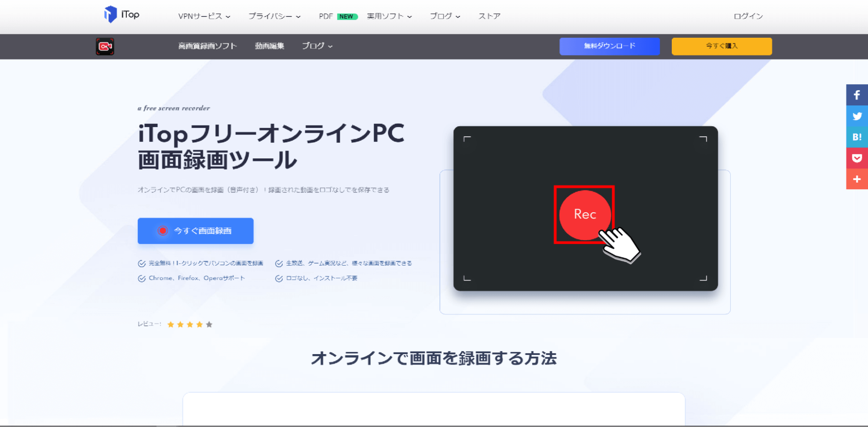The image size is (868, 427).
Task: Expand the プライバシー dropdown menu
Action: click(x=274, y=16)
